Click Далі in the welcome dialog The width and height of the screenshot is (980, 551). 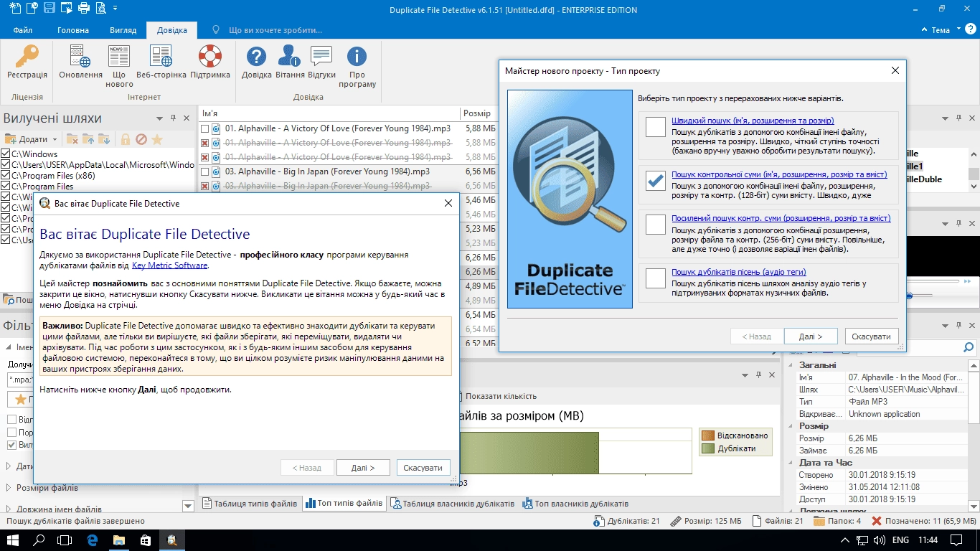363,468
